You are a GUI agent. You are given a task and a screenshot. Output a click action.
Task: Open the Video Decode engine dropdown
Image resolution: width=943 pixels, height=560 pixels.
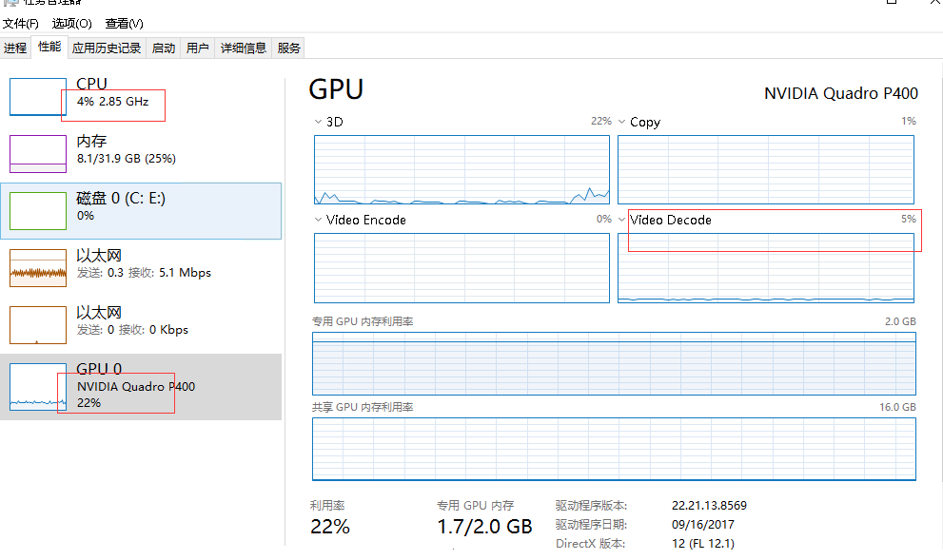pyautogui.click(x=622, y=220)
